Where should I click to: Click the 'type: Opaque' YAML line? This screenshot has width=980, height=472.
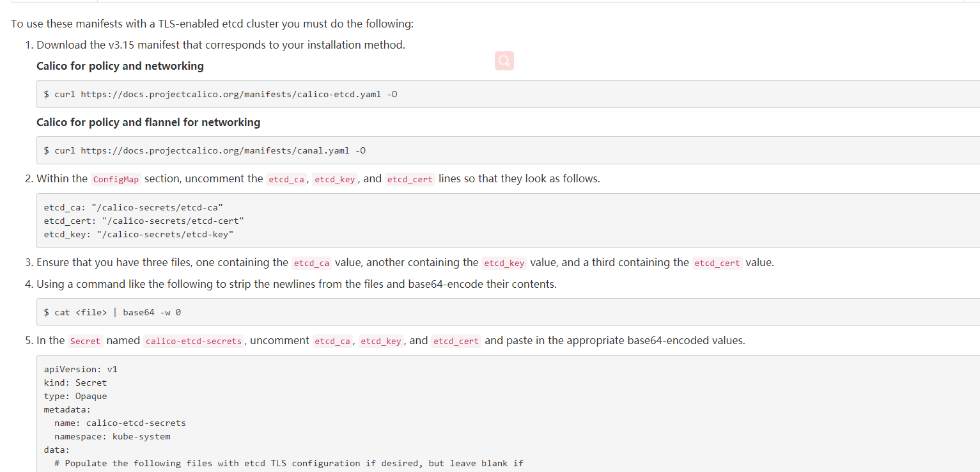(x=75, y=396)
